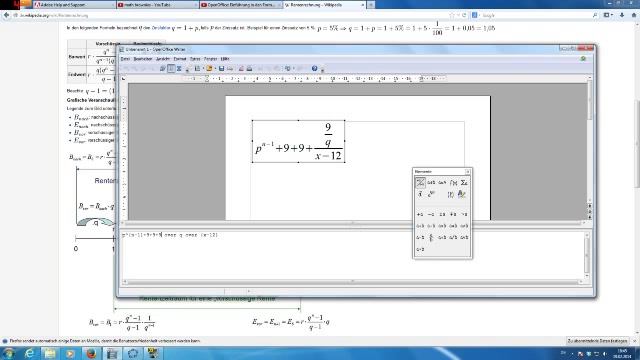Insert division a÷b element
The height and width of the screenshot is (360, 640).
click(442, 238)
